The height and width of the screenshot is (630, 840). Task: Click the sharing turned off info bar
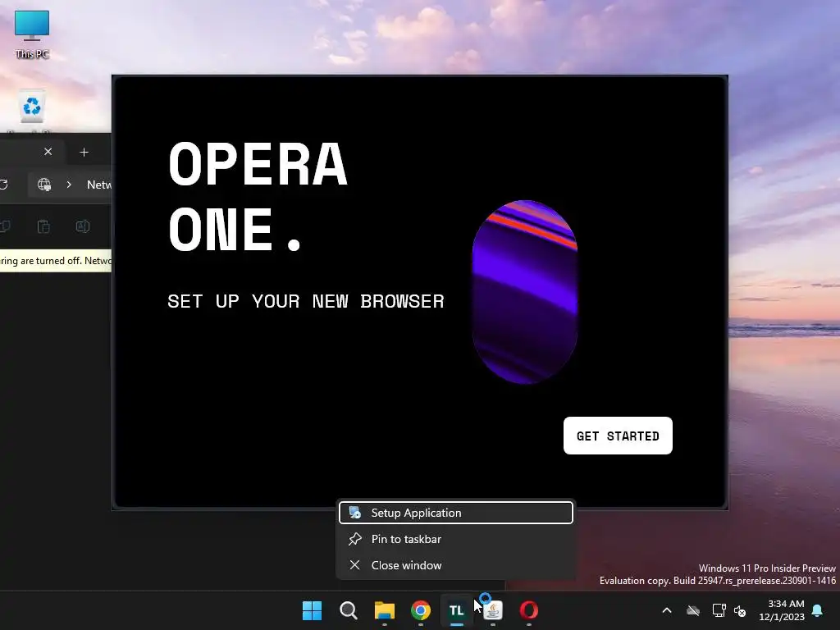coord(56,261)
